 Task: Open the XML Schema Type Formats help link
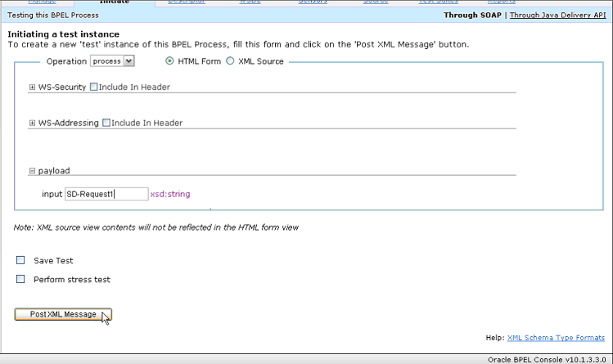556,338
